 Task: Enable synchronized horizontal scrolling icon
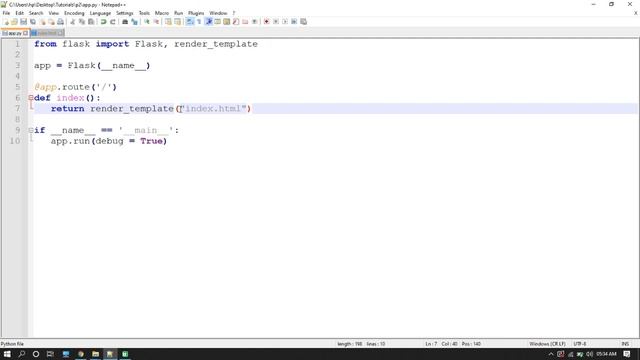pyautogui.click(x=178, y=22)
